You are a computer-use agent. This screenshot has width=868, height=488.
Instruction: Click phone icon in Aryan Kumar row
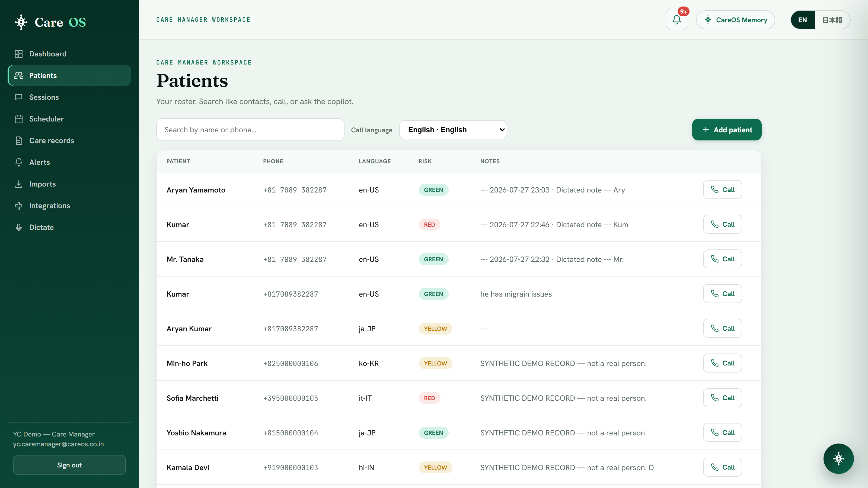(x=715, y=328)
